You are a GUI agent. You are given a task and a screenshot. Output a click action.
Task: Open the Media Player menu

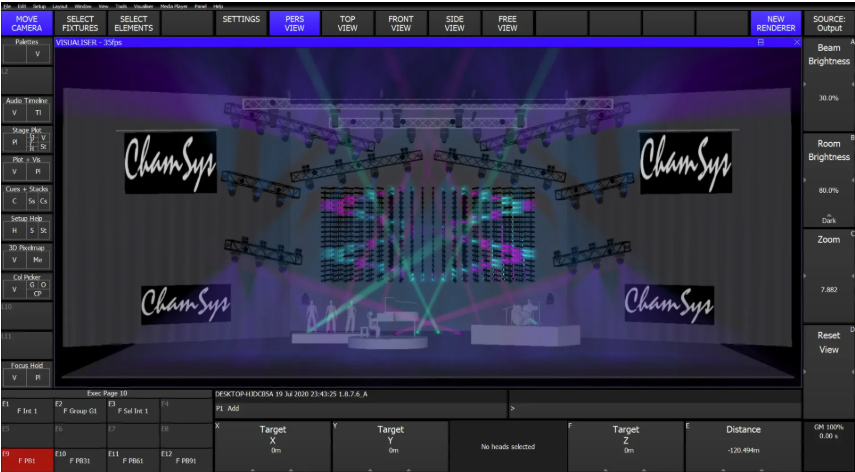point(174,6)
